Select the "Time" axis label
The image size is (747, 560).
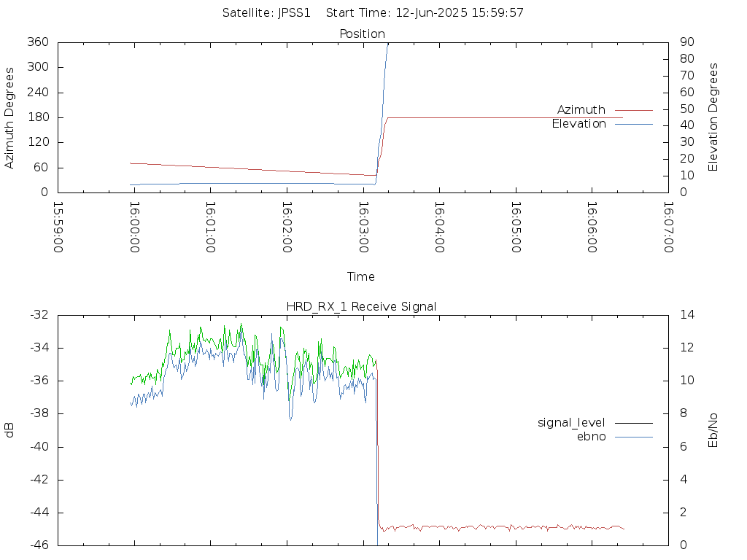click(360, 276)
